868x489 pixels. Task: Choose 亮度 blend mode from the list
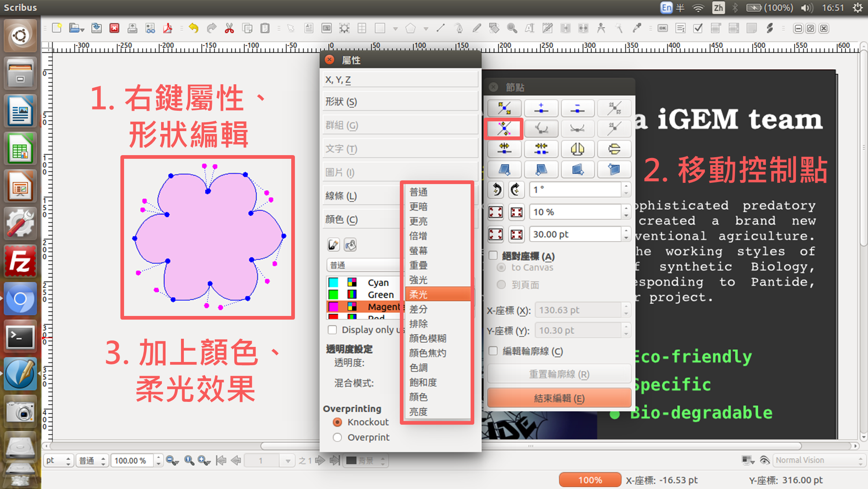coord(438,412)
